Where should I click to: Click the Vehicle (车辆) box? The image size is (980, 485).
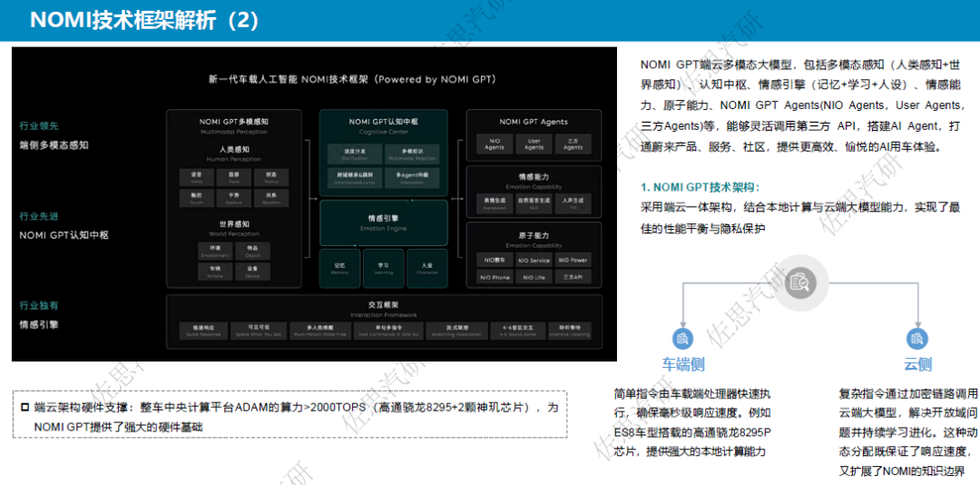(x=215, y=271)
